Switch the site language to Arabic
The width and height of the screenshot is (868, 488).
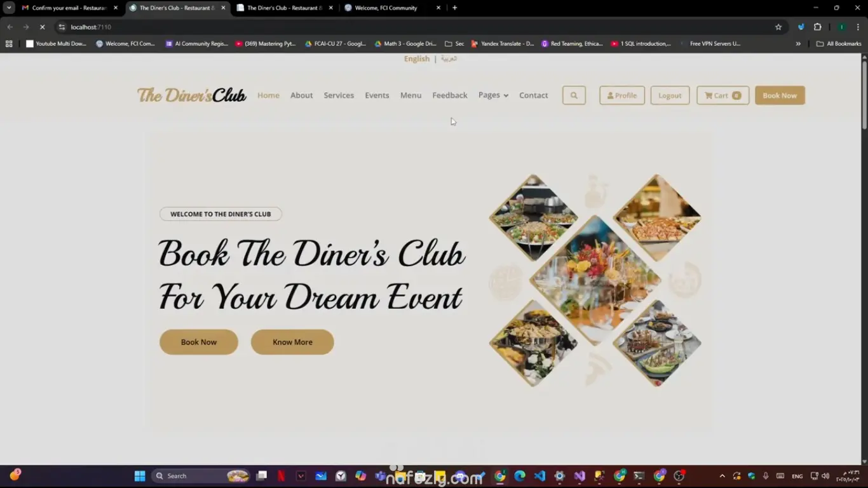pos(449,58)
